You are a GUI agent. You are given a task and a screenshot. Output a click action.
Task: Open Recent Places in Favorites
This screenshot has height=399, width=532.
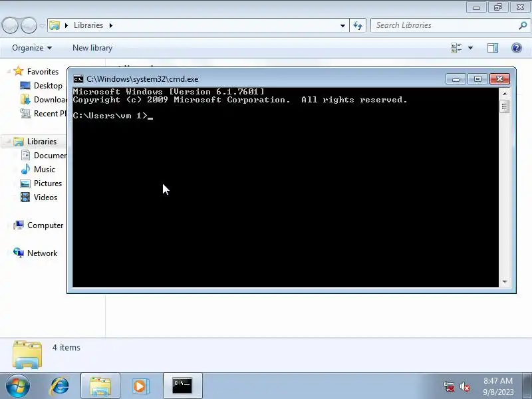(x=50, y=113)
